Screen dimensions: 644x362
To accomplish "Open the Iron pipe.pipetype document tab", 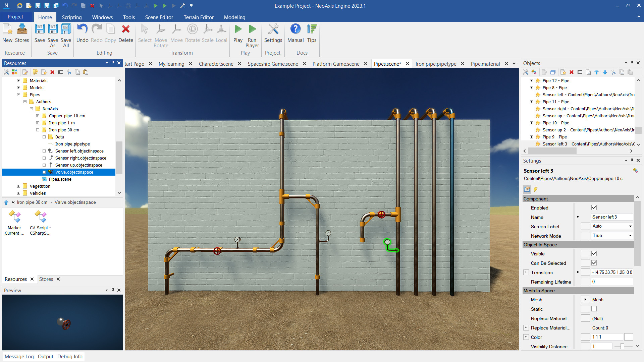I will pyautogui.click(x=436, y=64).
